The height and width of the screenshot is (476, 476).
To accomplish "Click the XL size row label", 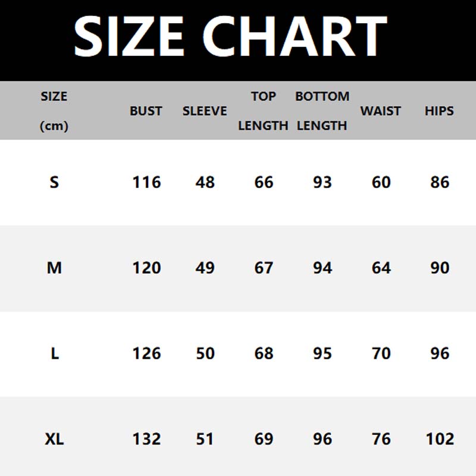I will click(x=54, y=439).
